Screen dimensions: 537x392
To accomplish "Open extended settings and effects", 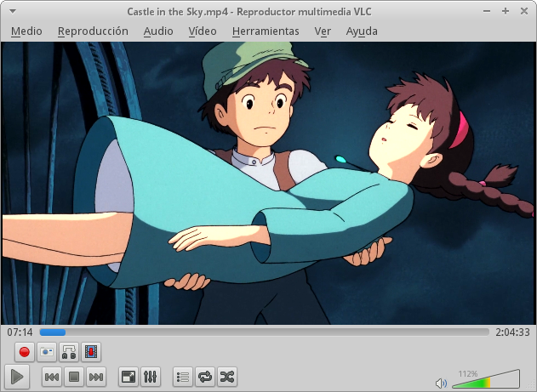I will [x=151, y=377].
